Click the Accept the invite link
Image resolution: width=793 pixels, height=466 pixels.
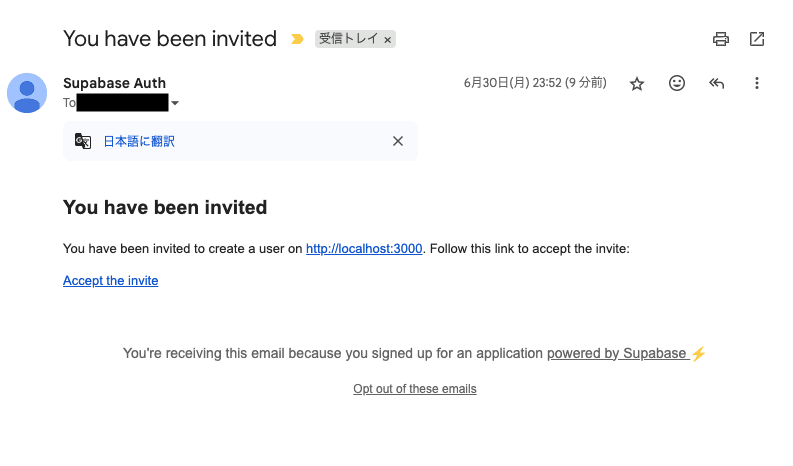pos(110,281)
